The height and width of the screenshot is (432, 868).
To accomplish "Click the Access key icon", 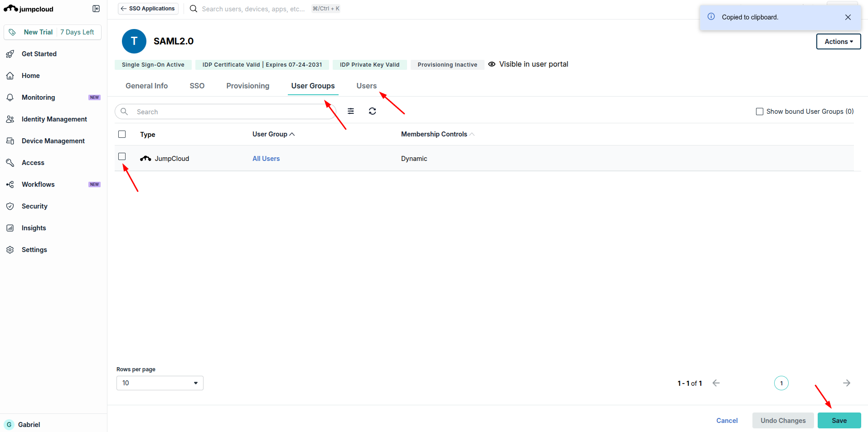I will (10, 163).
